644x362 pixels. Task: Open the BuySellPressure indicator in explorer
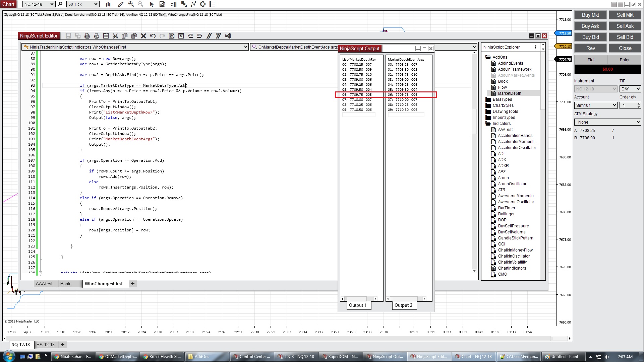[513, 226]
